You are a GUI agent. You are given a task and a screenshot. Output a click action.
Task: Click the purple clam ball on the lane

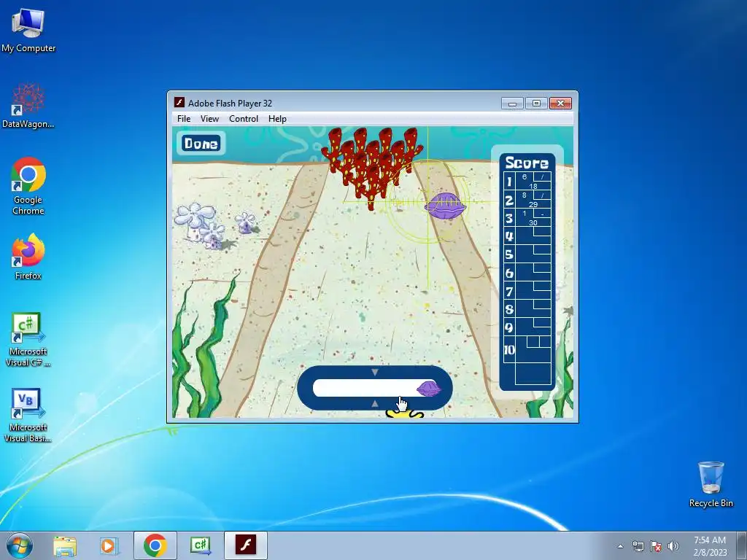[445, 206]
